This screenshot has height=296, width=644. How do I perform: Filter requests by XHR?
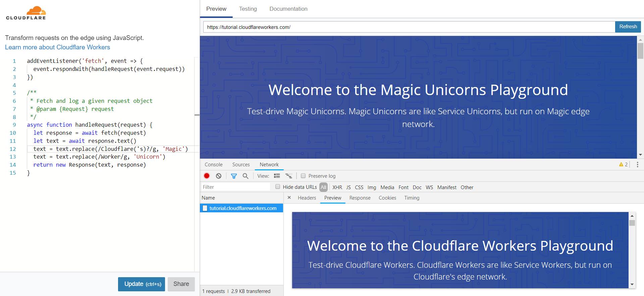337,187
